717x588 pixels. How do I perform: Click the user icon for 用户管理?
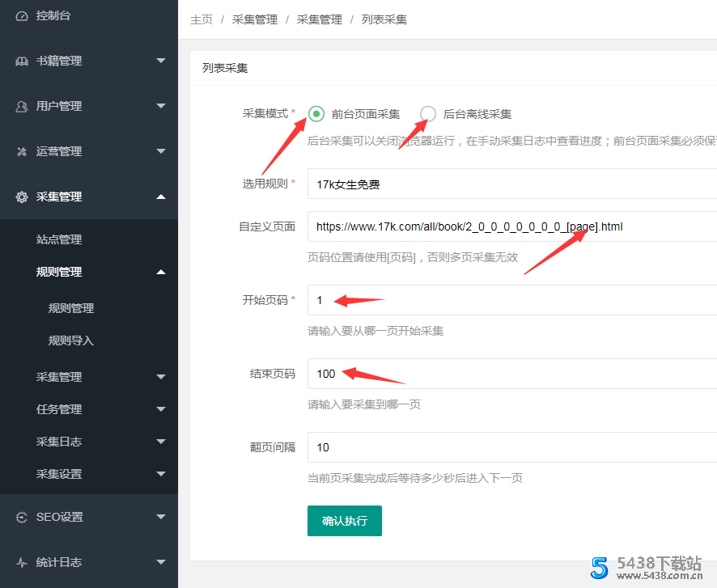coord(22,106)
